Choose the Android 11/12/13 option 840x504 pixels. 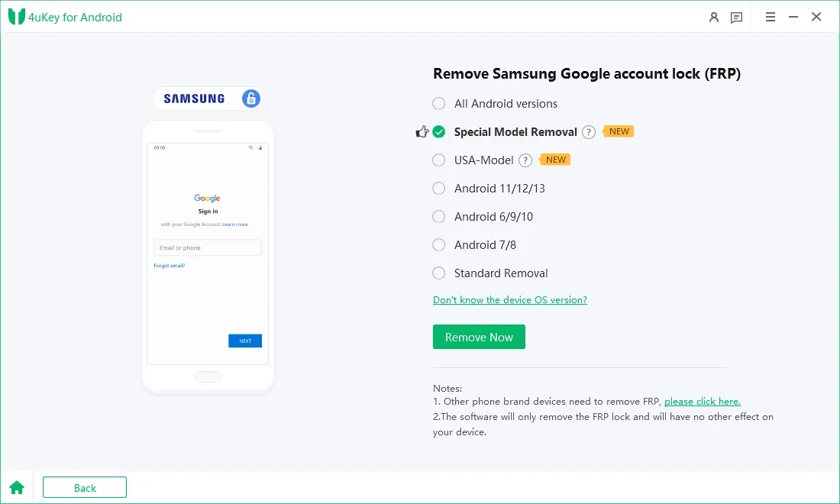(439, 189)
